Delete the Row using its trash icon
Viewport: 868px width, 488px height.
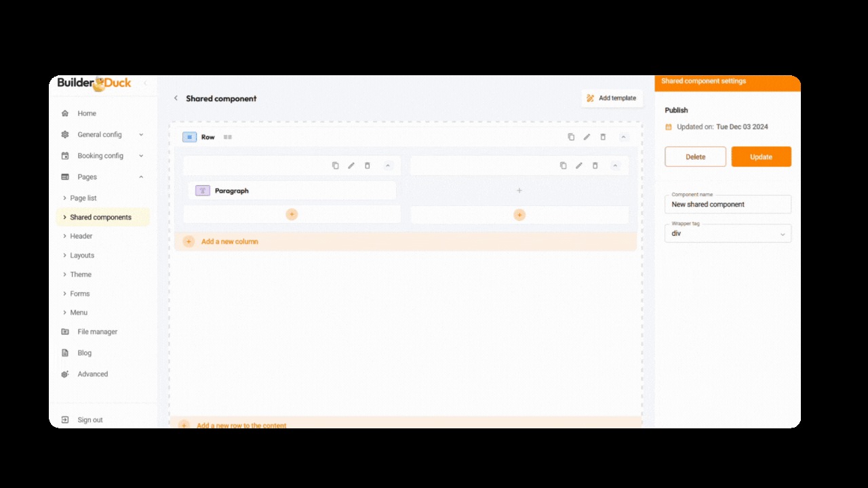[603, 137]
